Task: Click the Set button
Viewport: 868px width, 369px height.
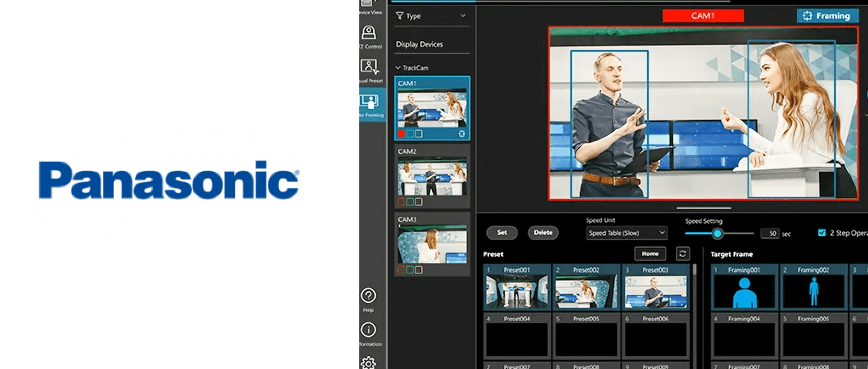Action: tap(502, 233)
